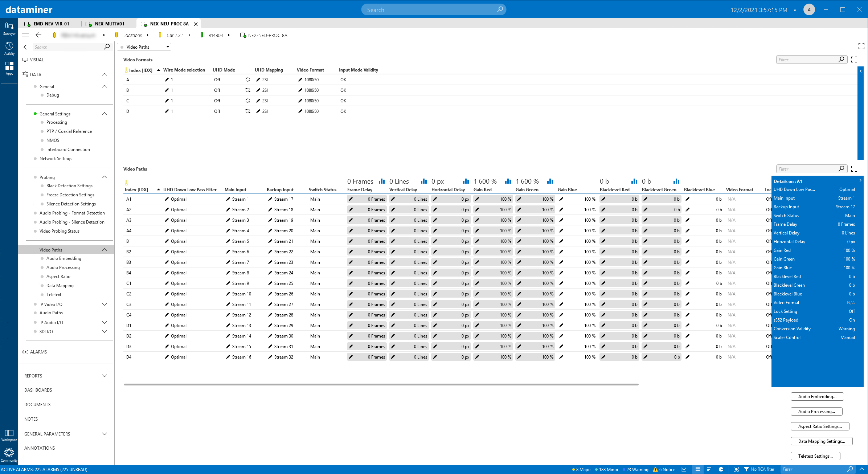The image size is (868, 474).
Task: Expand the IP Video I/O group
Action: pos(105,304)
